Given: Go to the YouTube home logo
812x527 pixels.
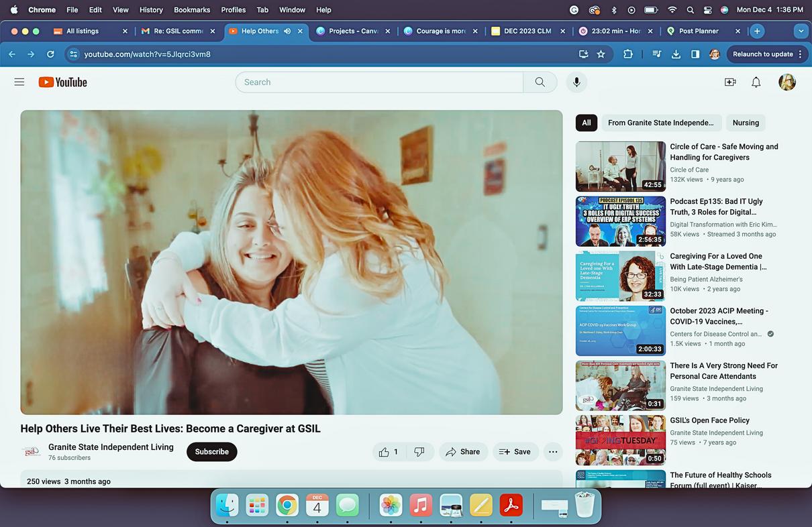Looking at the screenshot, I should (x=62, y=82).
